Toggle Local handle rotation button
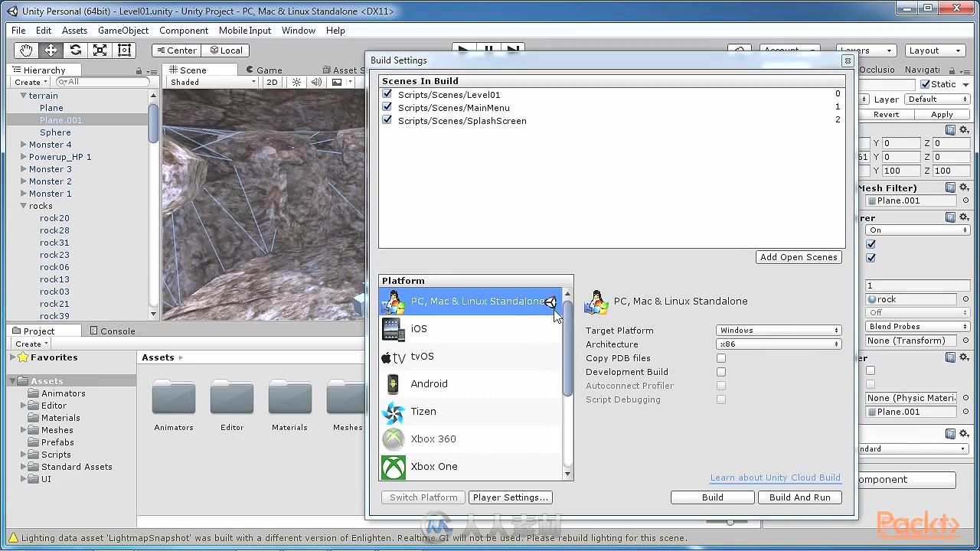 224,51
